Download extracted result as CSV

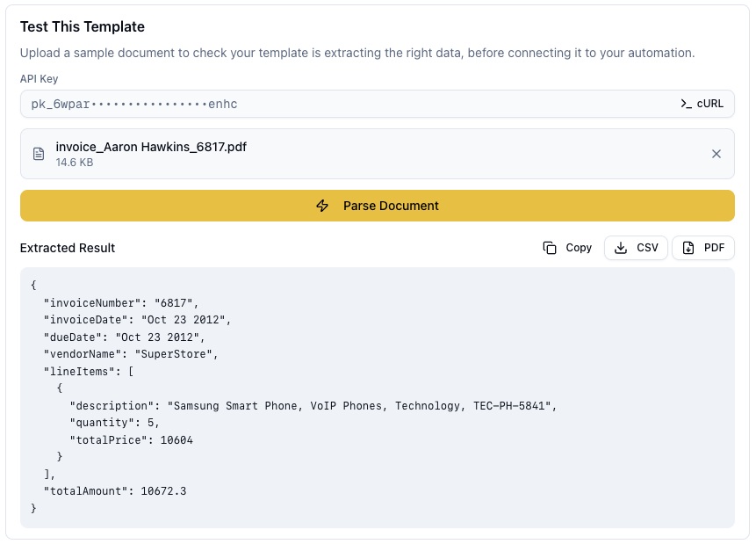(x=636, y=248)
